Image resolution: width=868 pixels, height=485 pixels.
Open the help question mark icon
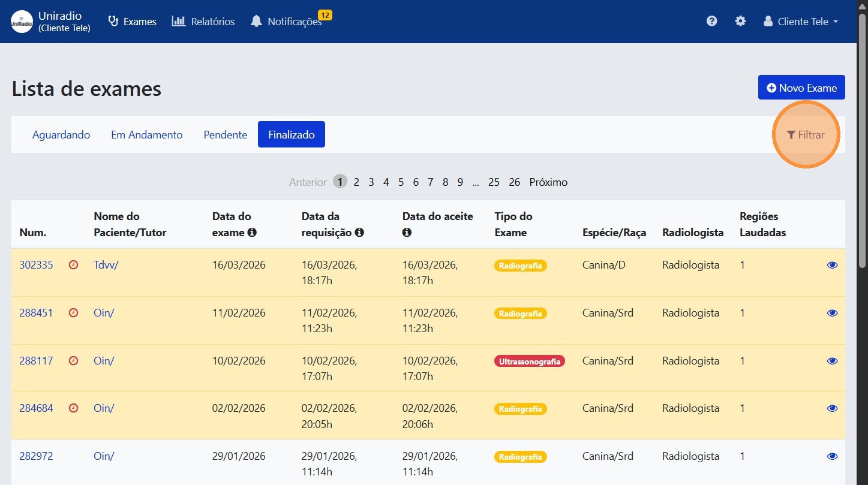(711, 21)
